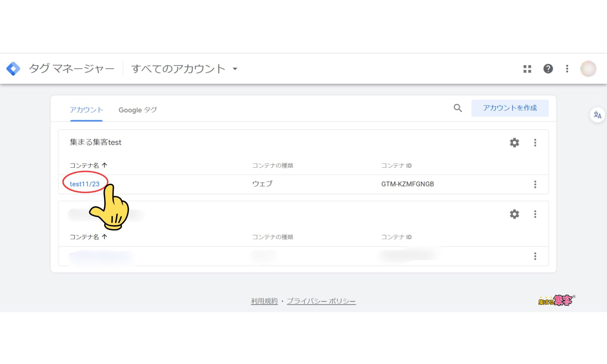Open settings gear for the blurred second account
The height and width of the screenshot is (364, 607).
[514, 214]
